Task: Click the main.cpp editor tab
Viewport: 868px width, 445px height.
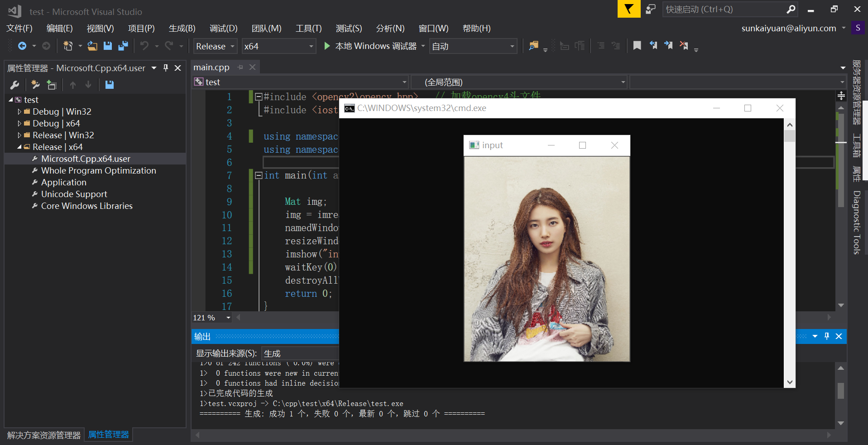Action: click(211, 68)
